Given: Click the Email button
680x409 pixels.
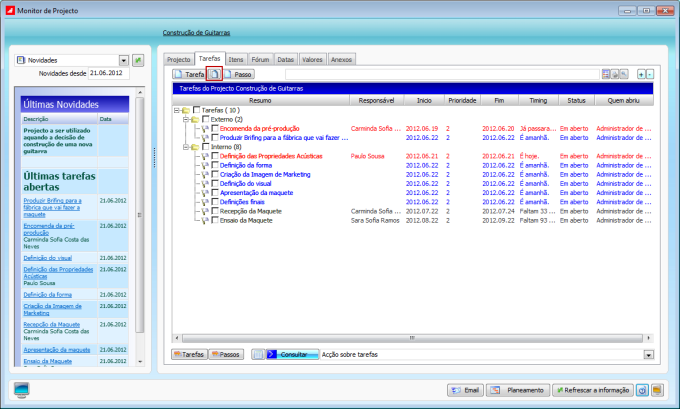Looking at the screenshot, I should pos(465,390).
